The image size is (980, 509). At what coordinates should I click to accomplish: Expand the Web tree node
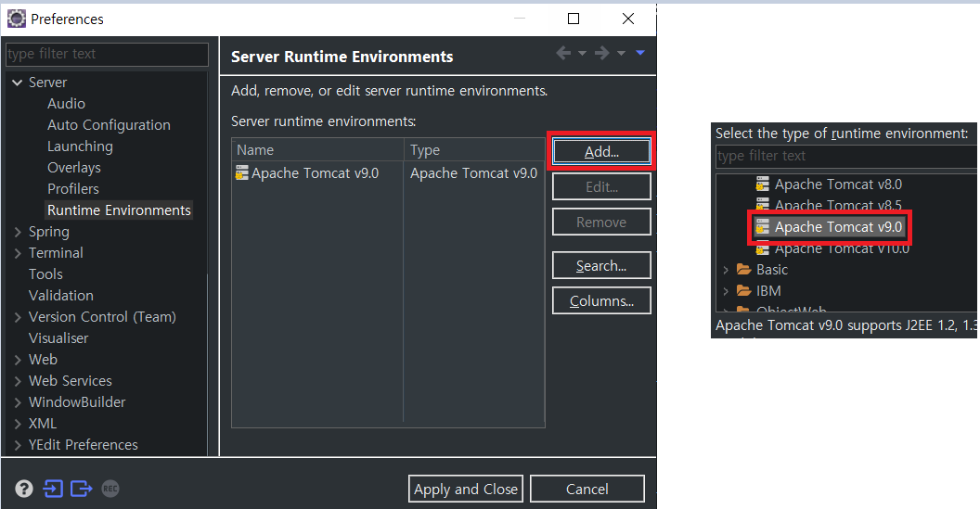point(18,360)
